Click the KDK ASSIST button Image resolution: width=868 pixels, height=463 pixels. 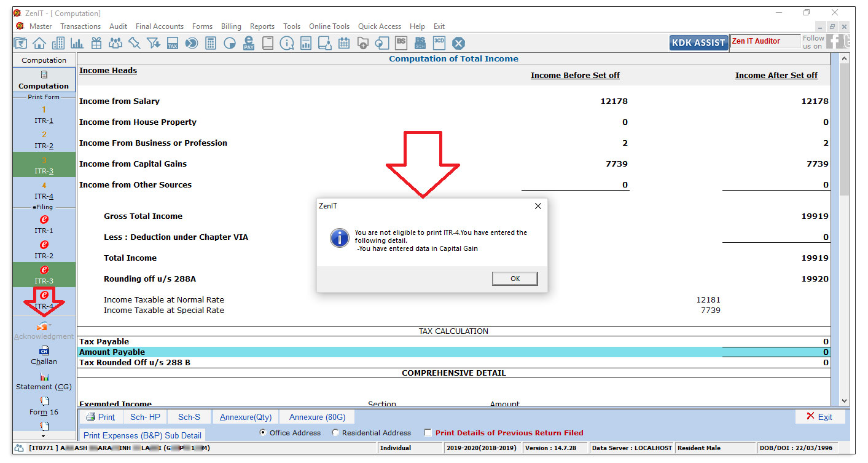699,42
